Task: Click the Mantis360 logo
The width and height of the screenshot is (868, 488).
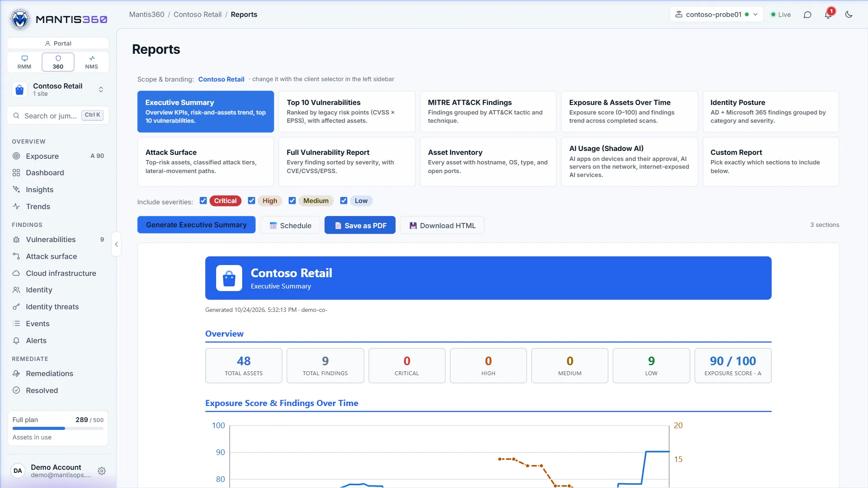Action: click(x=58, y=19)
